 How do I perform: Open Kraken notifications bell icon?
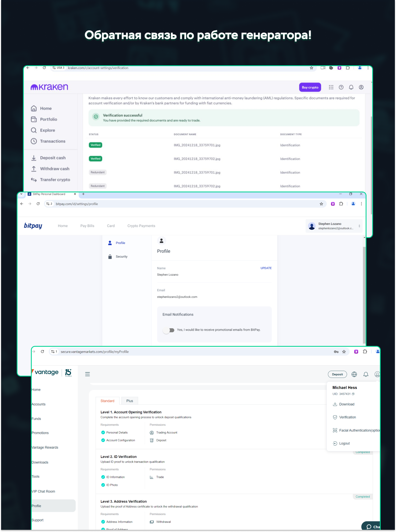coord(351,87)
